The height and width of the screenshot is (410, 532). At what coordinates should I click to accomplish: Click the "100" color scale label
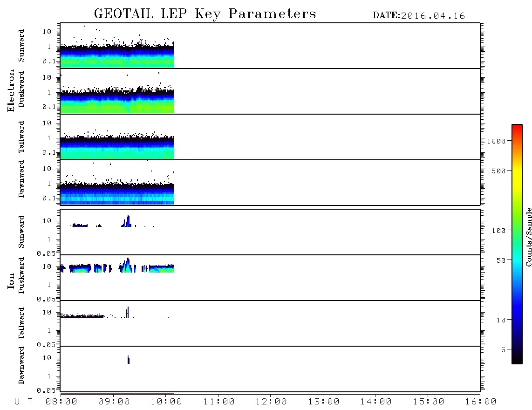[x=498, y=231]
